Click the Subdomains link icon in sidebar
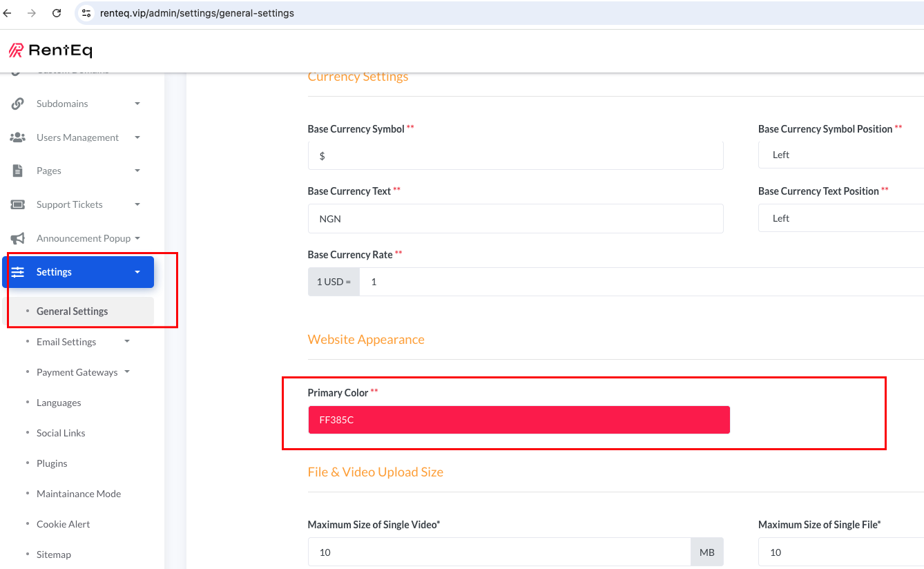The image size is (924, 569). 18,104
